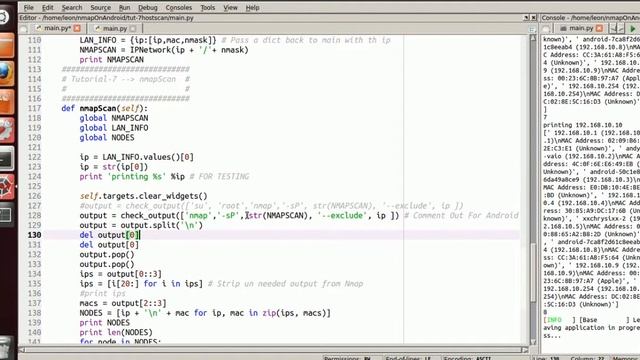Close the main.py console tab
Image resolution: width=640 pixels, height=360 pixels.
click(599, 28)
